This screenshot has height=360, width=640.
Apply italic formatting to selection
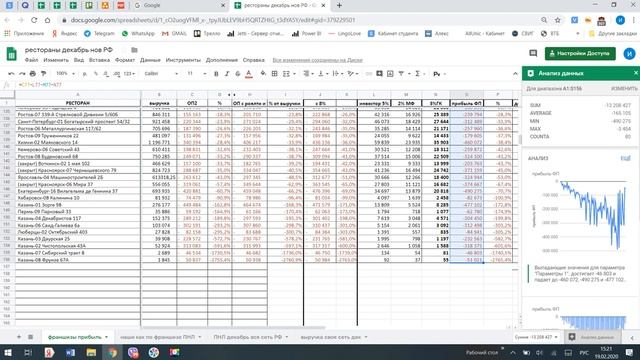point(227,74)
